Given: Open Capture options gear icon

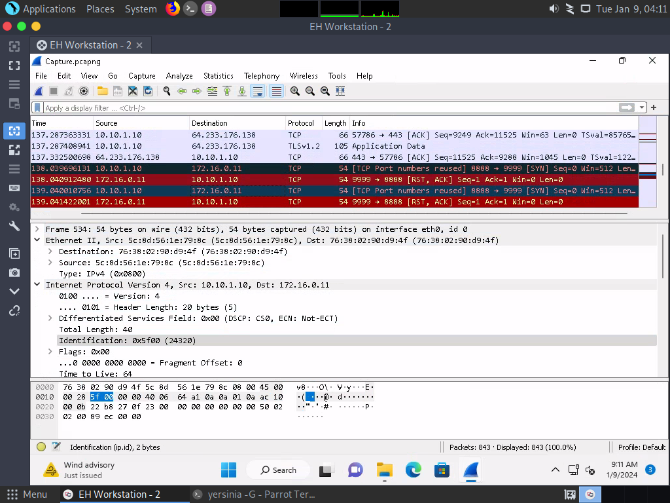Looking at the screenshot, I should tap(84, 91).
